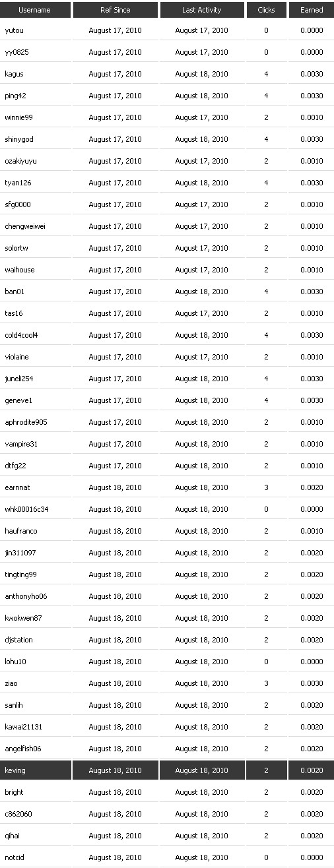Click the username anthonyho06
This screenshot has width=334, height=868.
coord(26,596)
